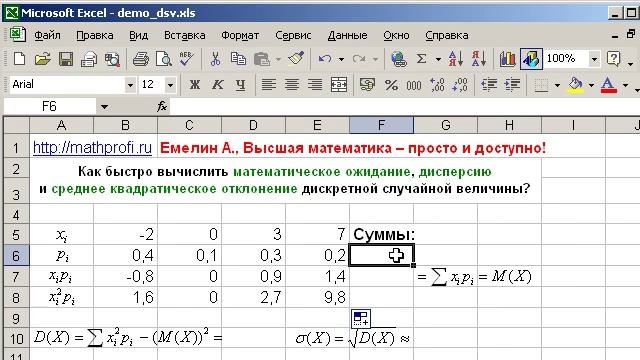The image size is (640, 360).
Task: Sort descending Я to A
Action: tap(479, 59)
